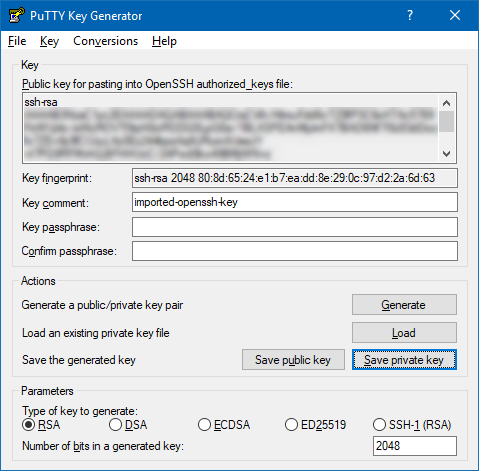
Task: Click the 'Confirm passphrase:' label
Action: [x=69, y=251]
